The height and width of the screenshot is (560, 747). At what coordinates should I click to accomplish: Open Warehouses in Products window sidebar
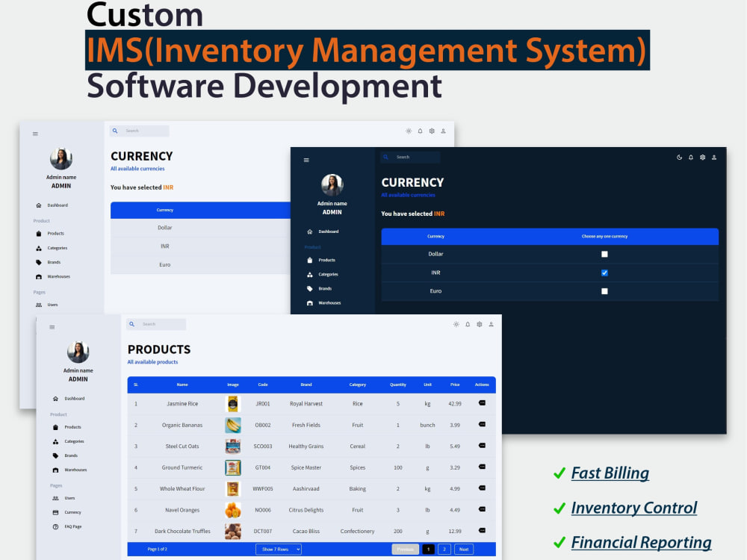point(69,470)
